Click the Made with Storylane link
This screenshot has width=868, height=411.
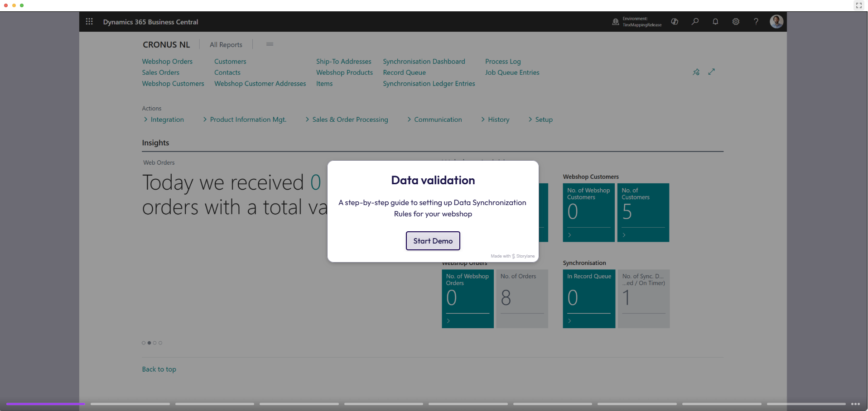pyautogui.click(x=512, y=256)
